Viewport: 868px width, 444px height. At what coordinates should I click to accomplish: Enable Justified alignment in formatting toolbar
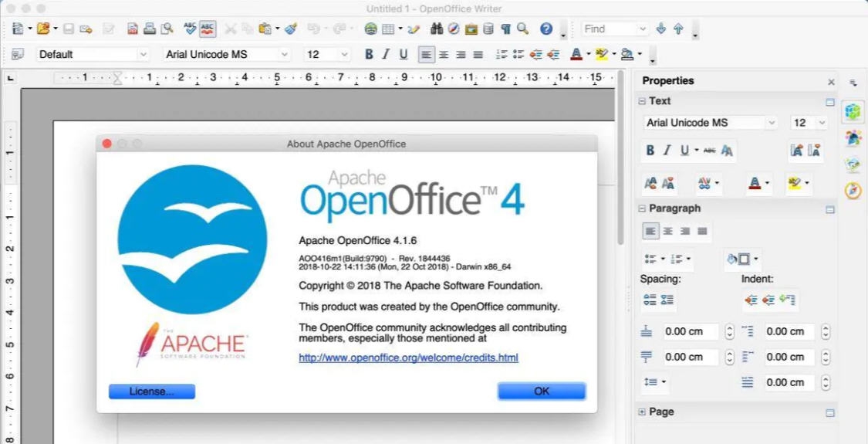pyautogui.click(x=478, y=54)
